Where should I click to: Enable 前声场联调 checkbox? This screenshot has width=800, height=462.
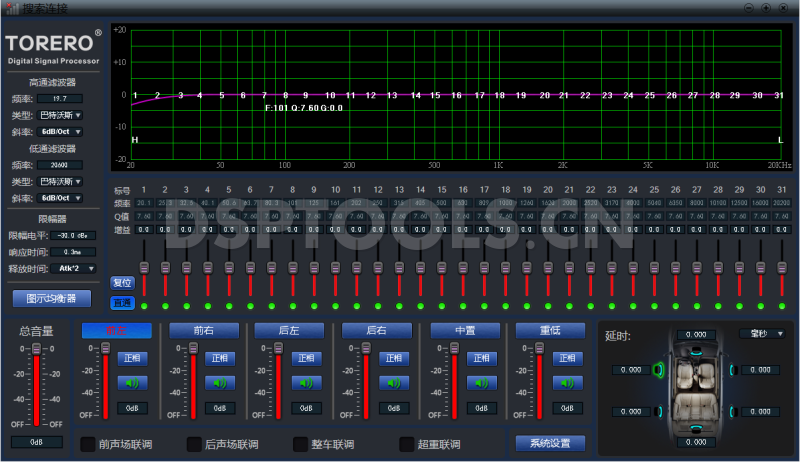pos(88,443)
